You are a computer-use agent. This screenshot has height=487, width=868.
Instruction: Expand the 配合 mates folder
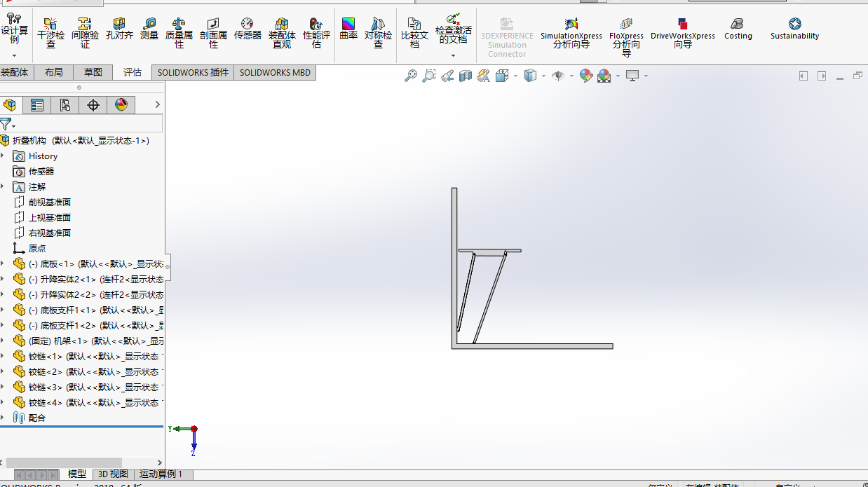tap(3, 418)
